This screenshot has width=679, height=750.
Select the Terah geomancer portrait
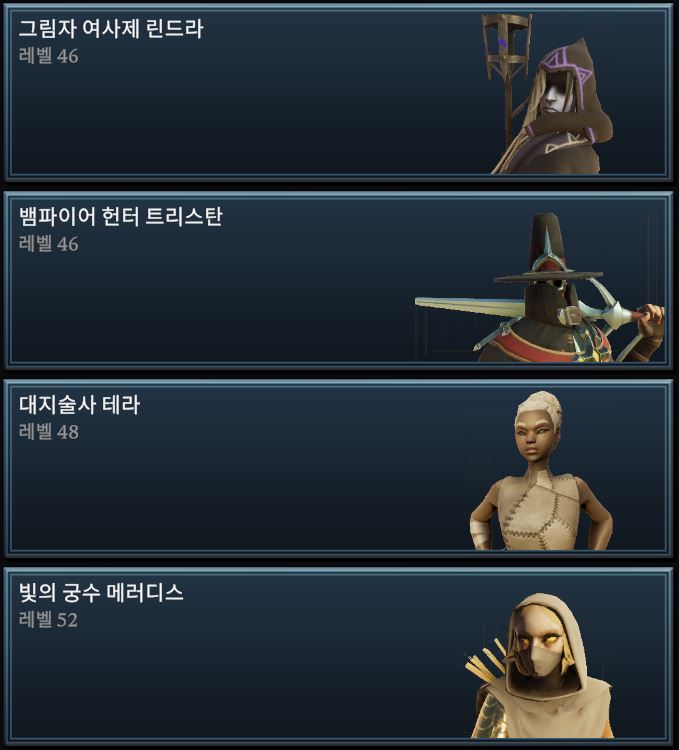click(x=541, y=471)
